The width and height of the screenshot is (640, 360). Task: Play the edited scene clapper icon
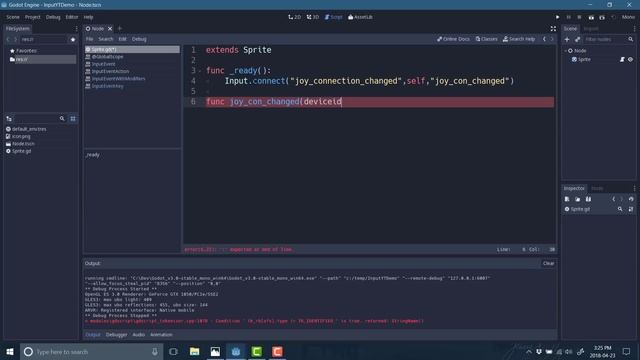591,17
